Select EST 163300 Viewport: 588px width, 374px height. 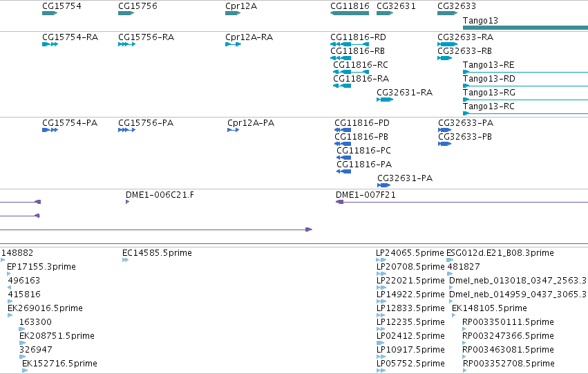point(22,329)
